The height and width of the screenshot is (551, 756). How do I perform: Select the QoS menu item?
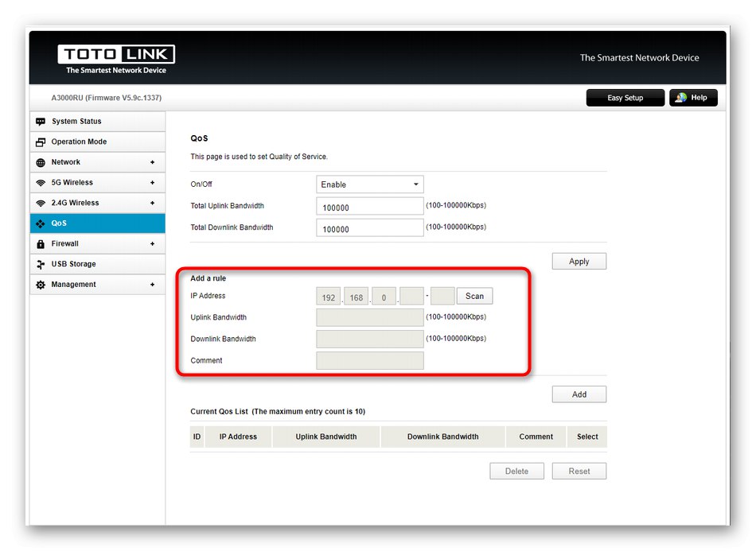[x=97, y=223]
